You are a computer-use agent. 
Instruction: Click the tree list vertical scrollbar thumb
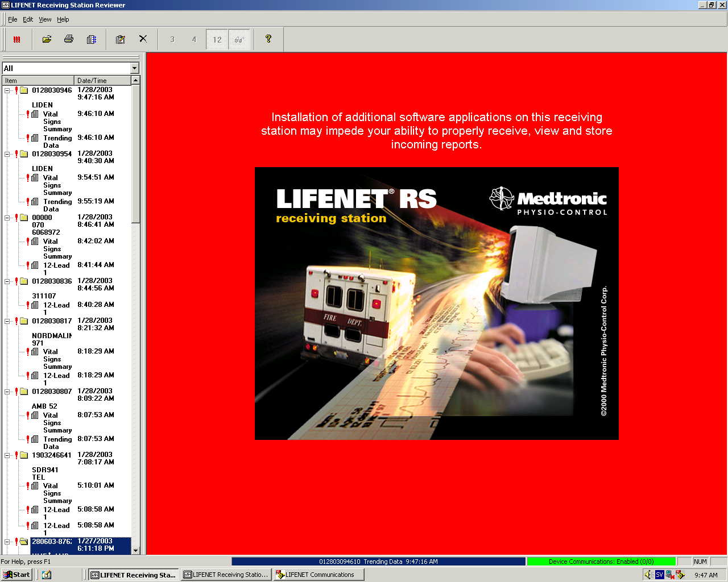[x=135, y=154]
